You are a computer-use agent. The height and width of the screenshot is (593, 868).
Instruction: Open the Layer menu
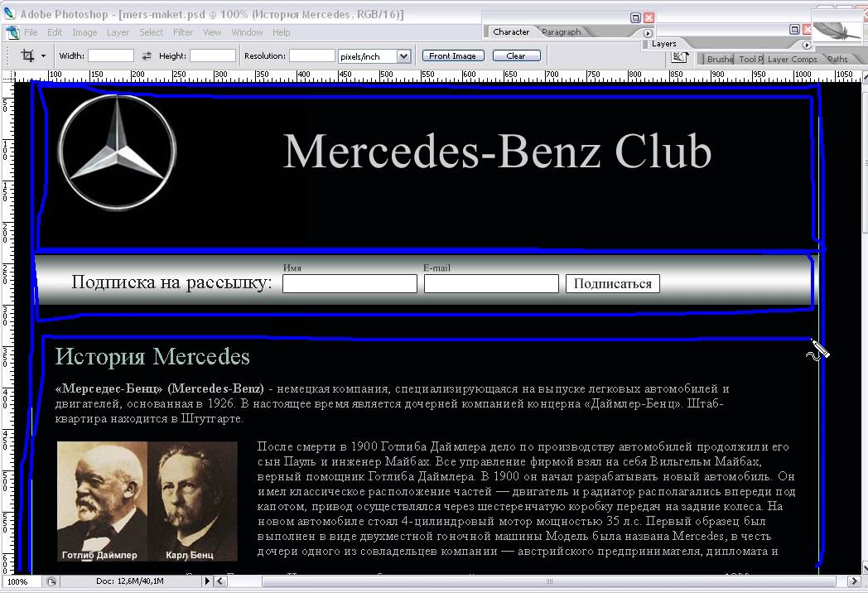tap(118, 32)
